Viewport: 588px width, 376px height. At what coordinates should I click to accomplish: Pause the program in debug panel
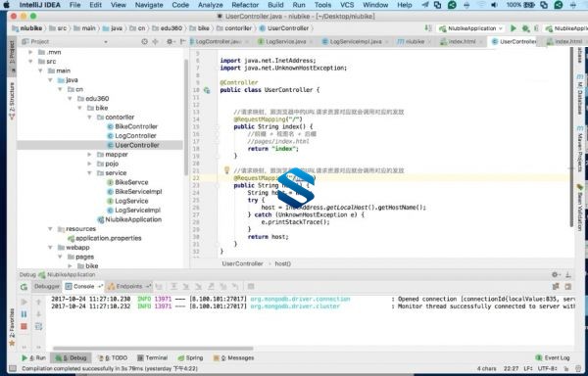24,314
